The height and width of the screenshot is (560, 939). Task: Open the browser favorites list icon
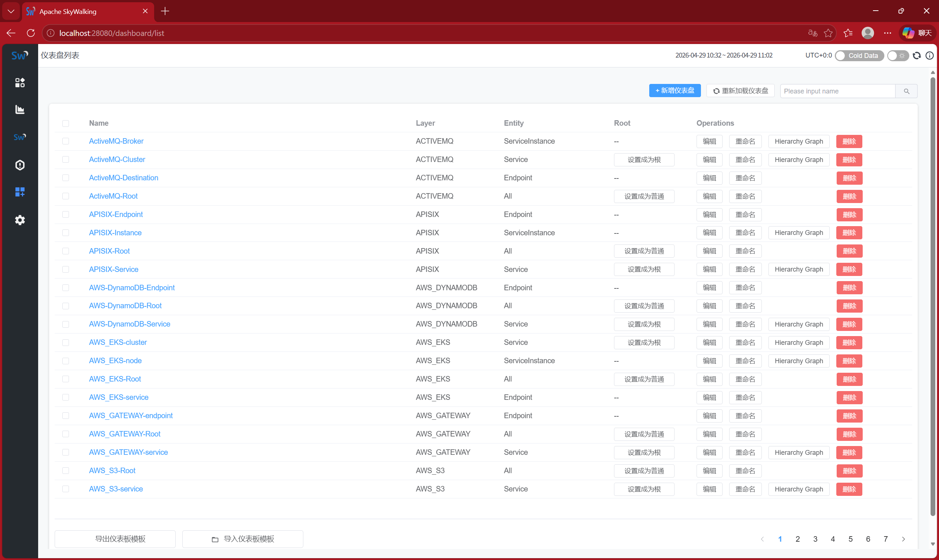click(848, 33)
